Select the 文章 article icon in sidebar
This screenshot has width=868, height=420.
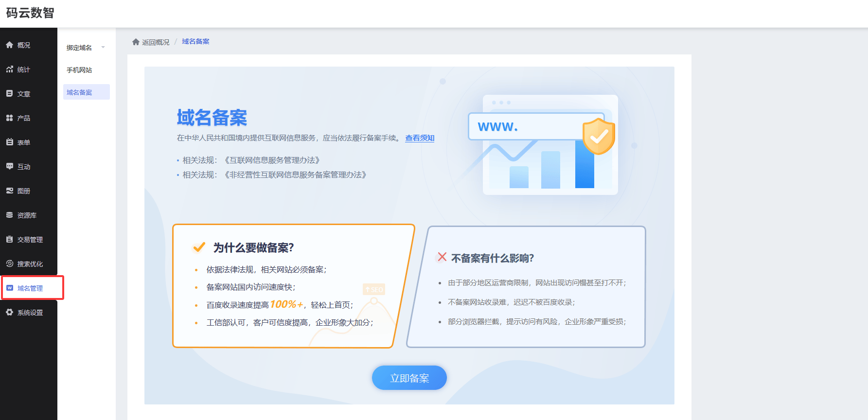(9, 93)
